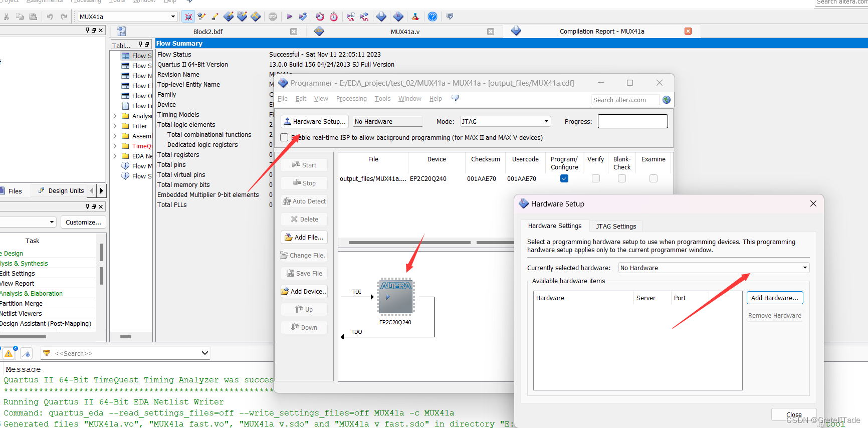868x428 pixels.
Task: Click the Cut icon in the toolbar
Action: [x=7, y=17]
